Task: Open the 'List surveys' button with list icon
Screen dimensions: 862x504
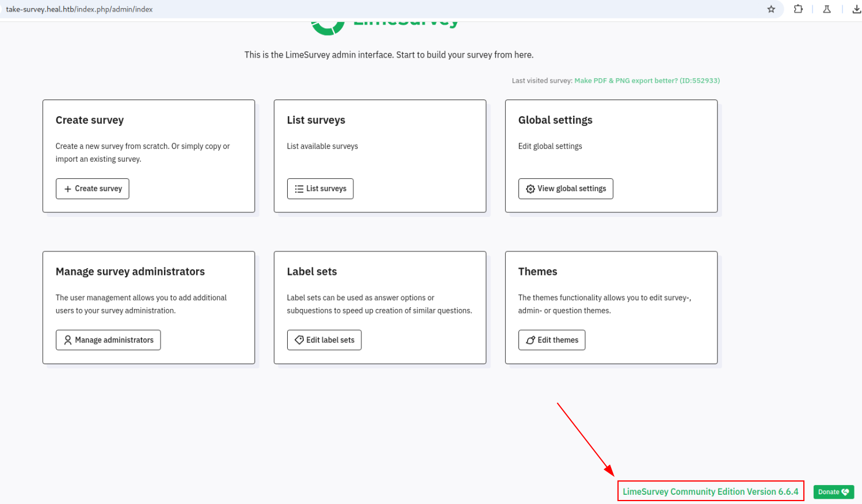Action: point(321,189)
